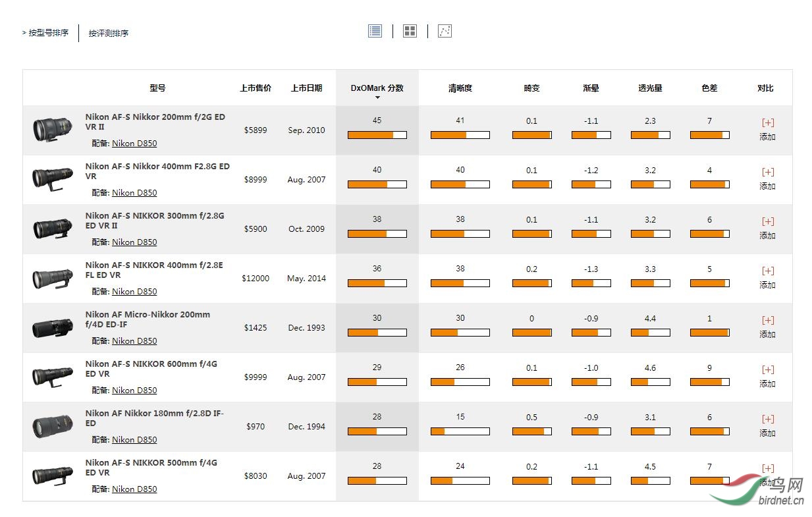Open Nikon D850 link under 200mm f/2G
Viewport: 812px width, 517px height.
point(134,143)
